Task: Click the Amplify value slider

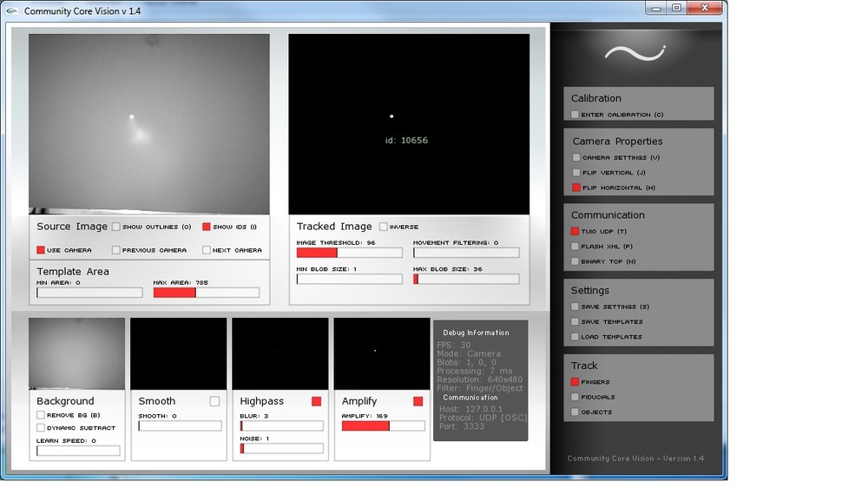Action: [x=383, y=426]
